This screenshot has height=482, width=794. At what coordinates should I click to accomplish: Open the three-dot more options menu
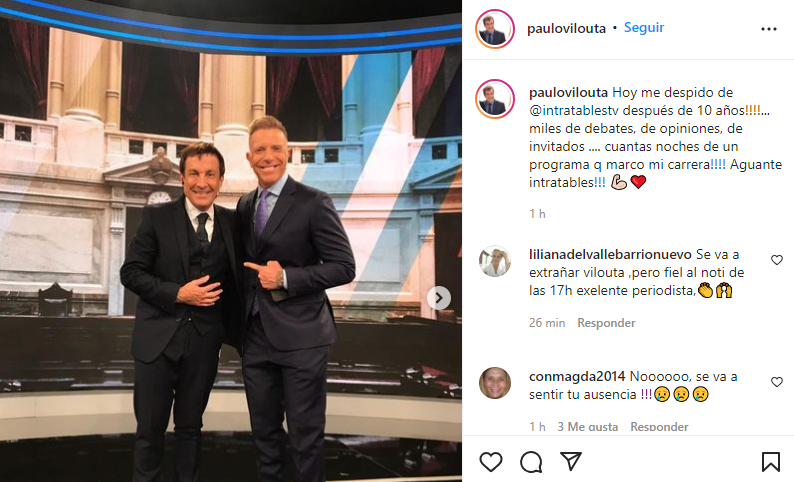click(769, 29)
